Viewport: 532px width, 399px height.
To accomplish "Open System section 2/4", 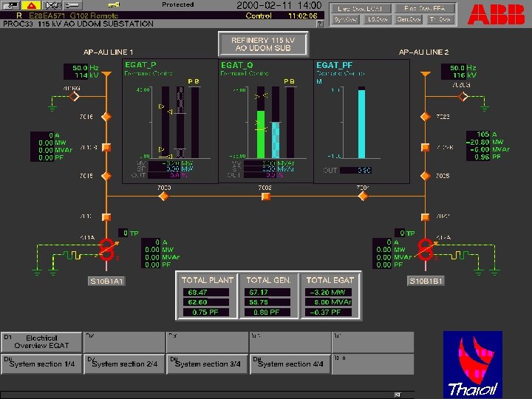I will (124, 364).
